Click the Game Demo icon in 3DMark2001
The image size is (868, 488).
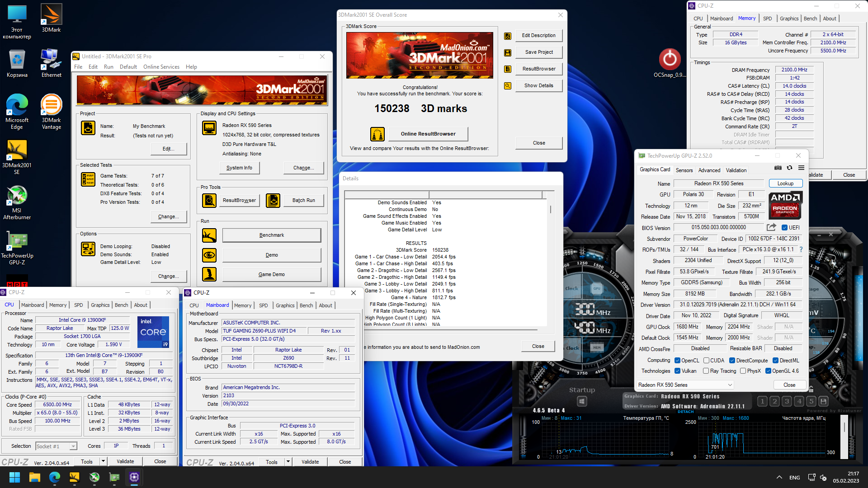click(x=209, y=274)
